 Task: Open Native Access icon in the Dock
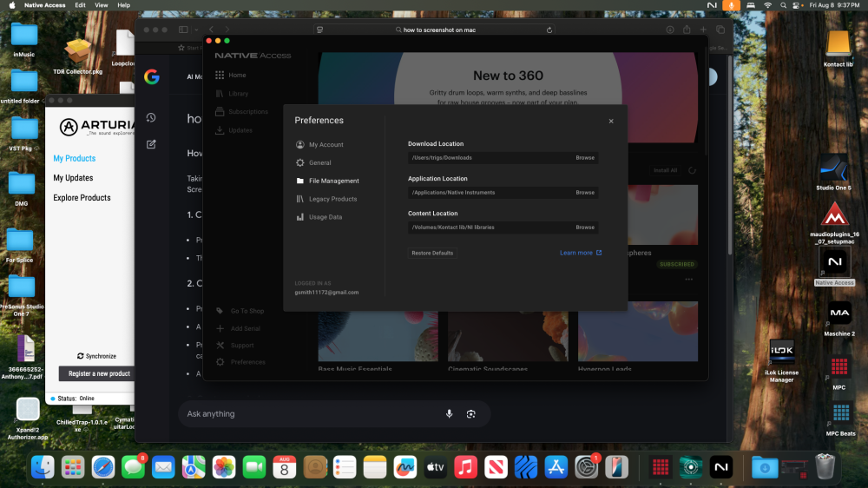[720, 467]
